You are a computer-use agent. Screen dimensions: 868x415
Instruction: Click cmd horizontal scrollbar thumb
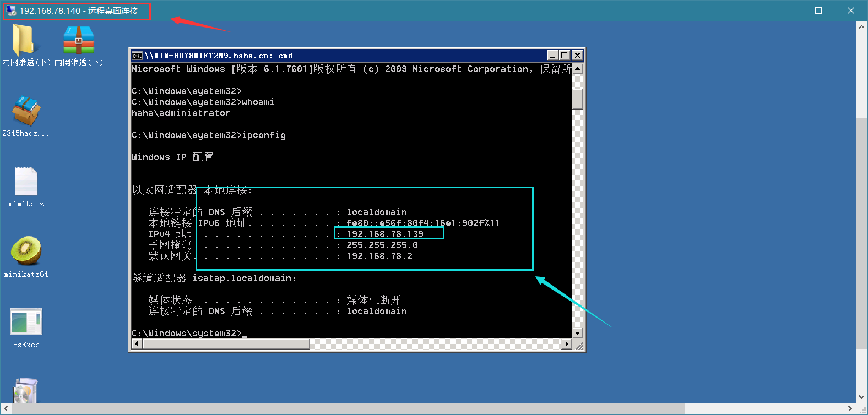pos(226,344)
